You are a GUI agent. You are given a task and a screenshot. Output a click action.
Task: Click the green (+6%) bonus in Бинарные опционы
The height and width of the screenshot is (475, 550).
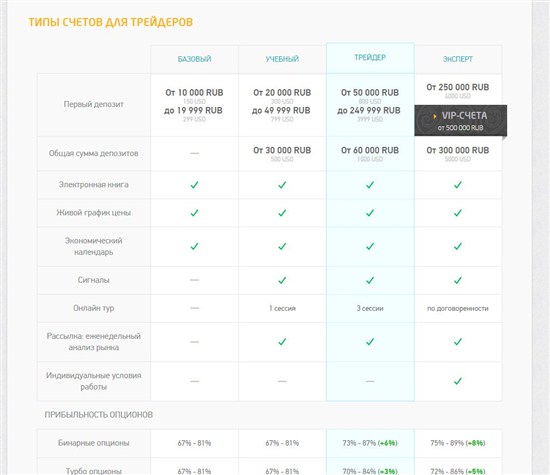(x=388, y=443)
